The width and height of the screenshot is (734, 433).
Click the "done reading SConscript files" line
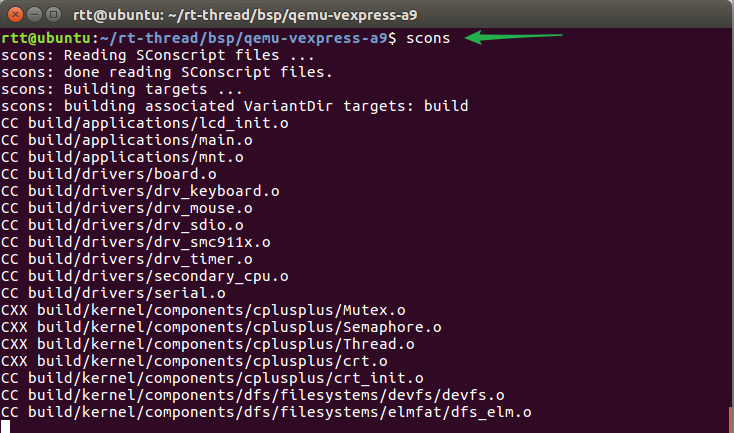pos(166,72)
